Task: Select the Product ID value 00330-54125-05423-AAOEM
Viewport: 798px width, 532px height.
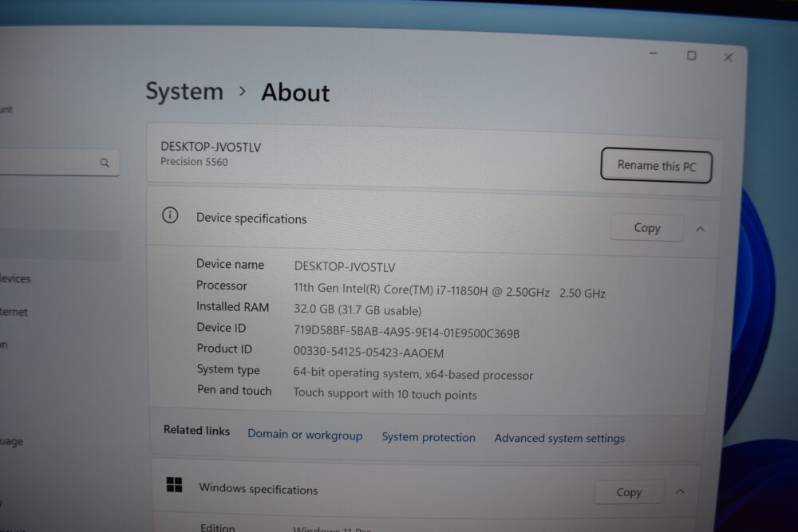Action: [369, 352]
